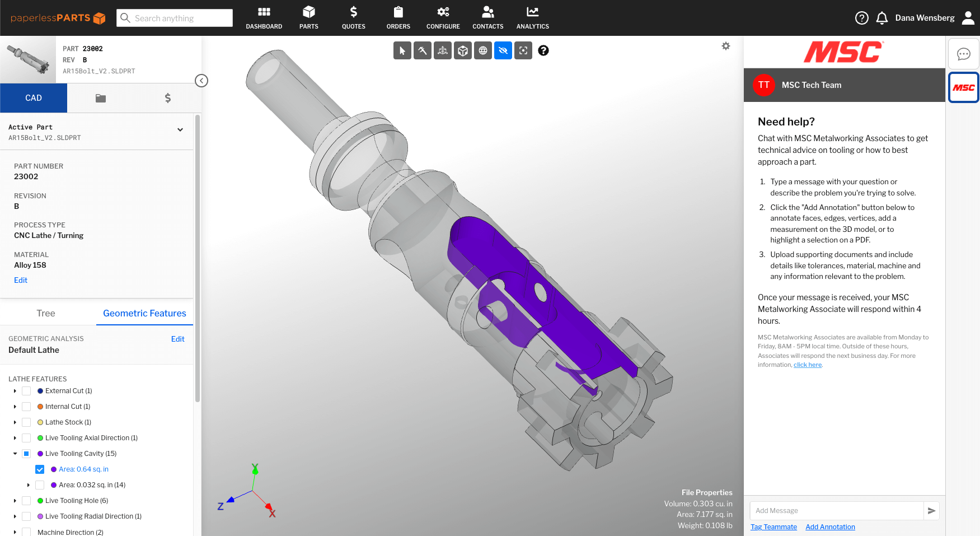Open the Configure section
The height and width of the screenshot is (536, 980).
pos(443,18)
